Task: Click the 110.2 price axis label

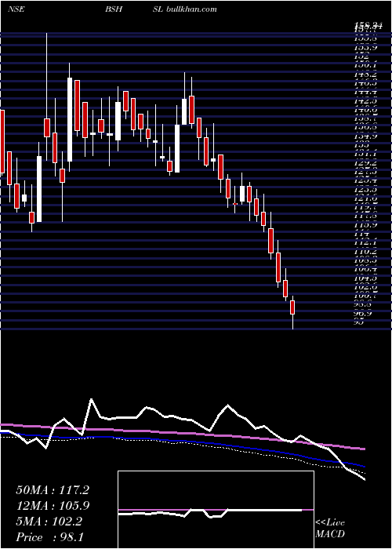Action: click(x=366, y=252)
